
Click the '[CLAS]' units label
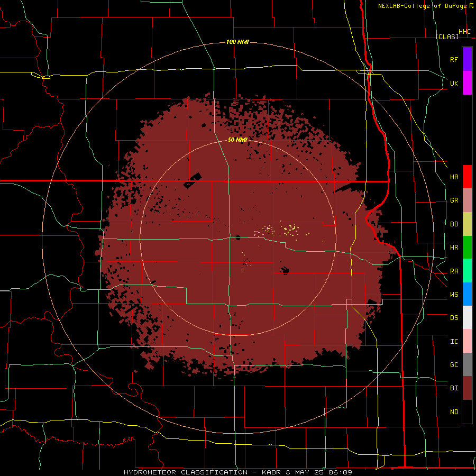[447, 36]
